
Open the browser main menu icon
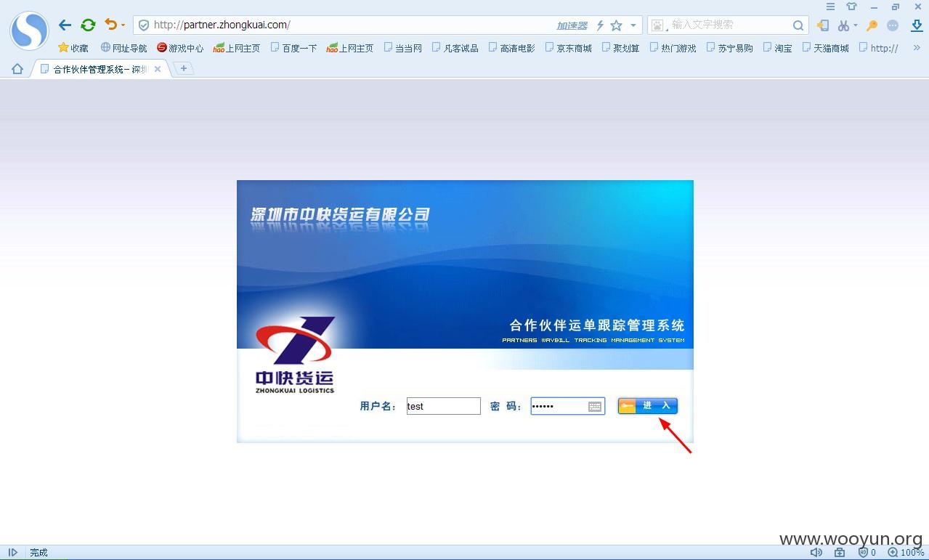point(830,7)
